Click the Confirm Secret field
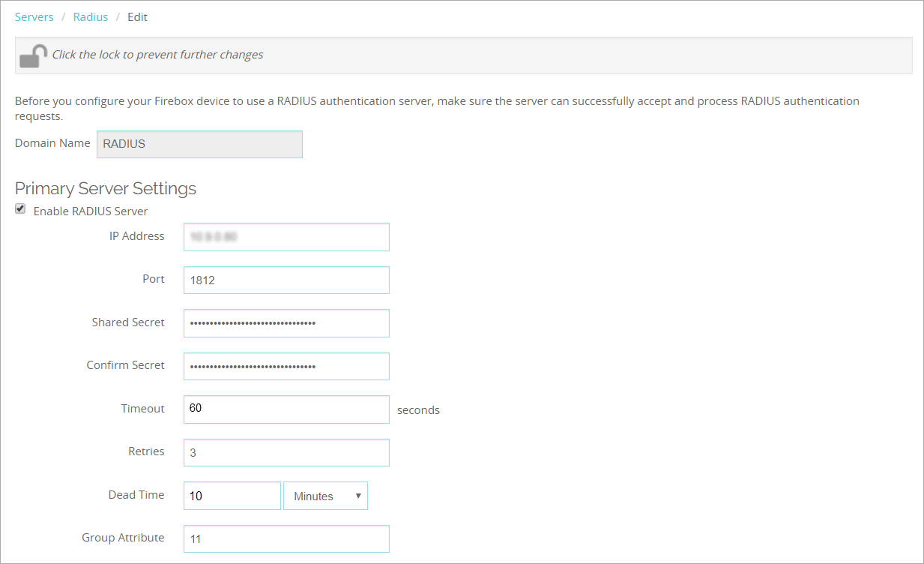The height and width of the screenshot is (564, 924). click(x=286, y=366)
